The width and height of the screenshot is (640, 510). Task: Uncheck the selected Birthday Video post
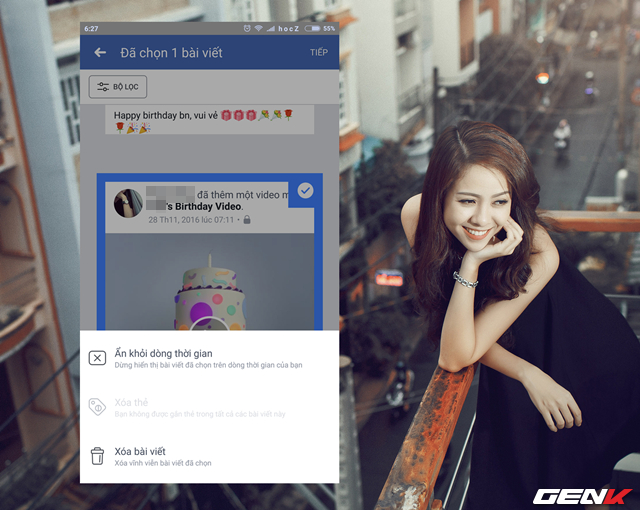pyautogui.click(x=305, y=191)
